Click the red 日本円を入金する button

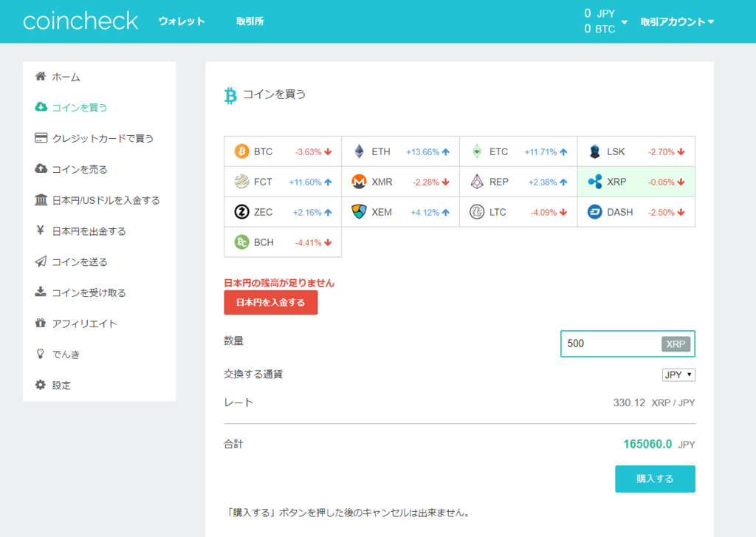point(270,303)
